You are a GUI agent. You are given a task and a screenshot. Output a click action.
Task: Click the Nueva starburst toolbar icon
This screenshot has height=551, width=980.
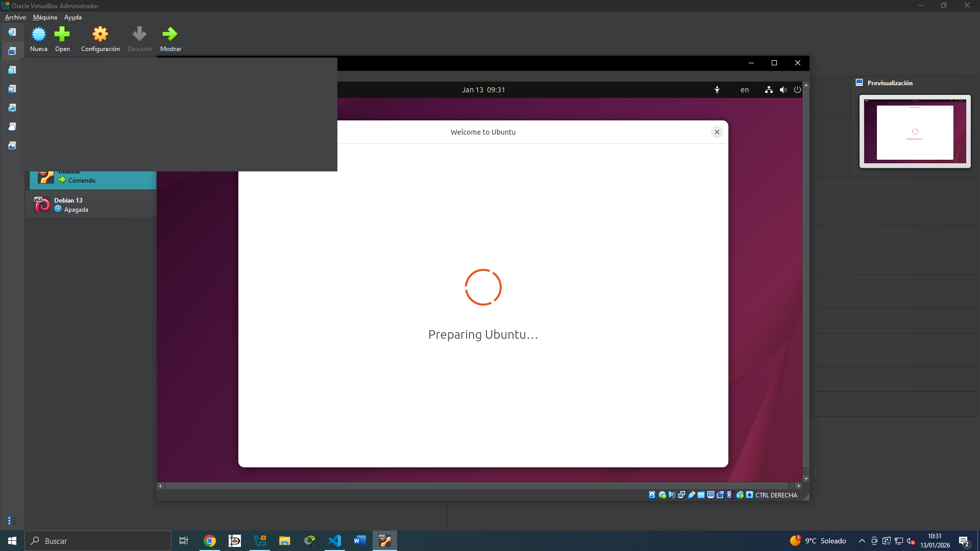click(x=39, y=34)
